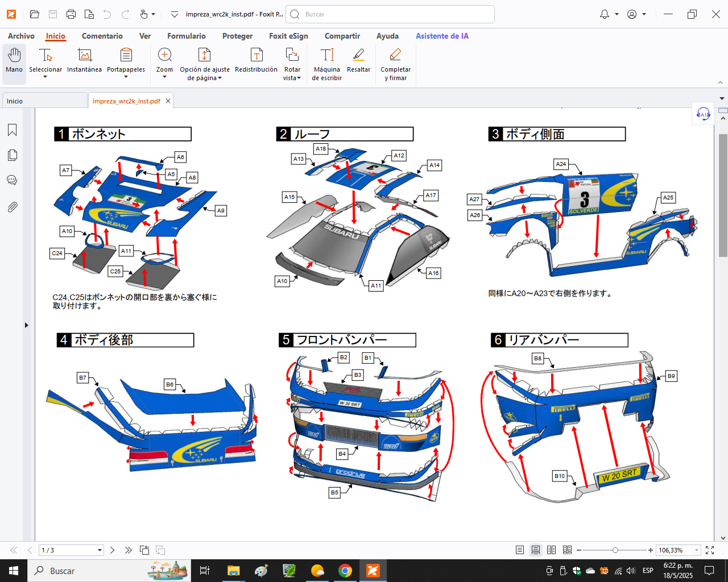The height and width of the screenshot is (582, 728).
Task: Open the comments panel in sidebar
Action: pos(12,181)
